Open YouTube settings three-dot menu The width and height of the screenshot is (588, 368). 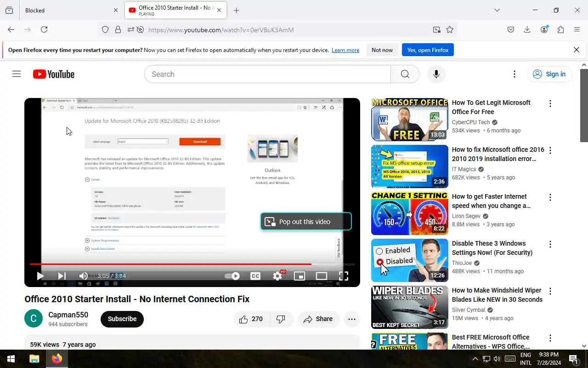coord(514,74)
